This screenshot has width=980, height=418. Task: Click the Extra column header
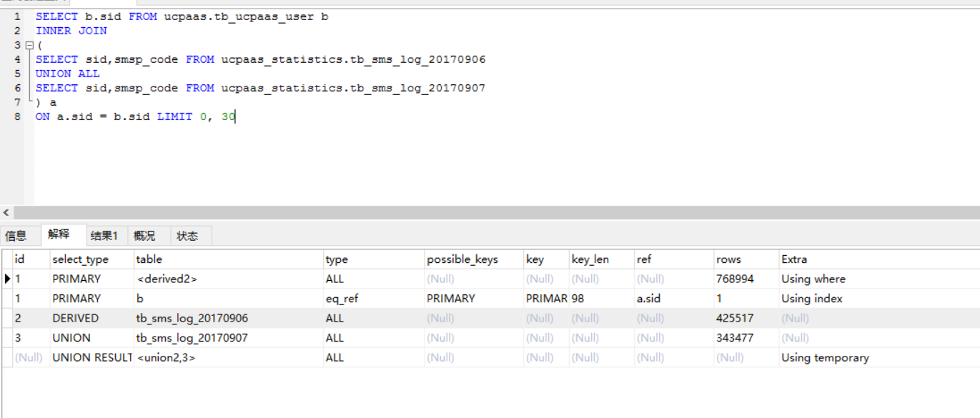[878, 259]
